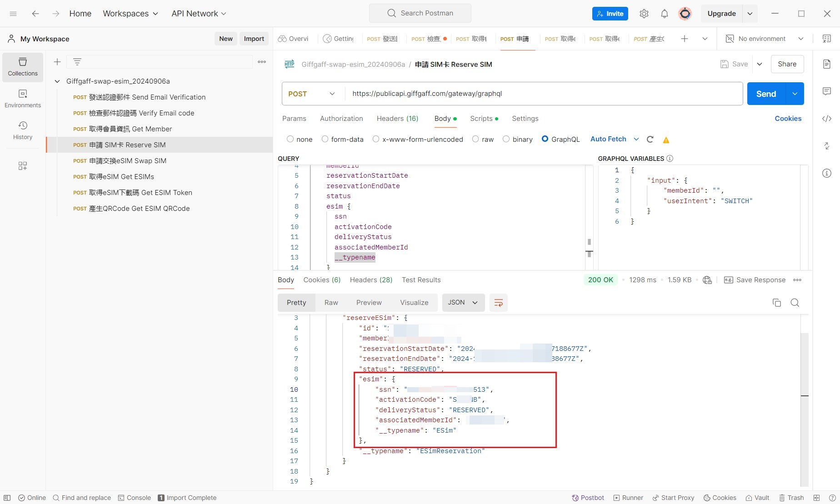Click the Cookies link
This screenshot has width=840, height=504.
tap(788, 119)
